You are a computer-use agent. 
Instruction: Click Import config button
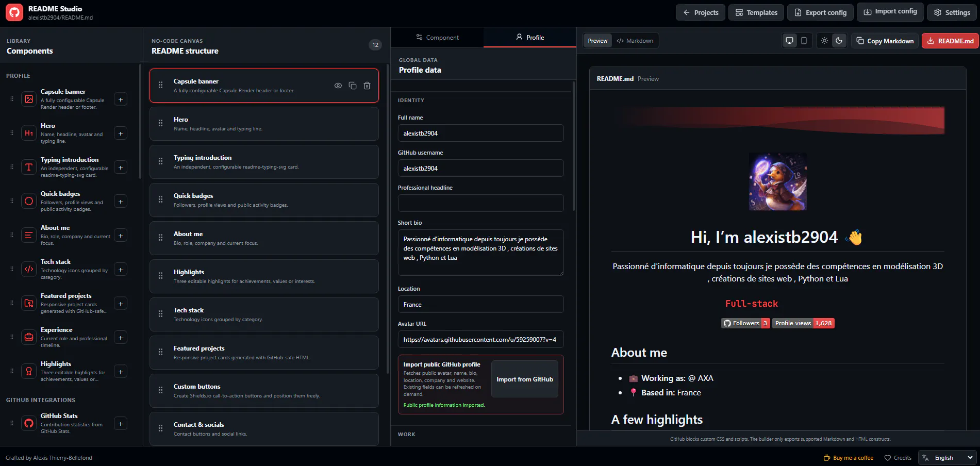point(890,11)
